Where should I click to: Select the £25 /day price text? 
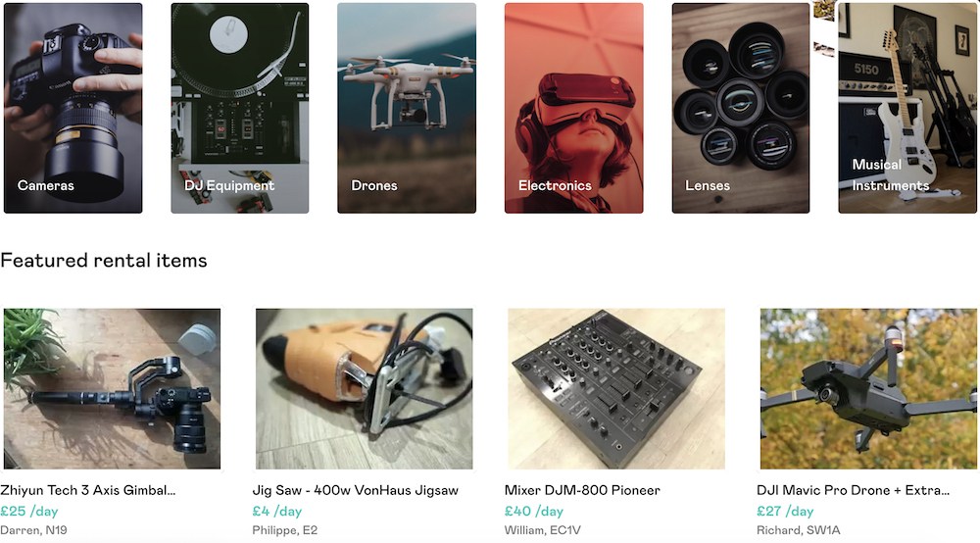[28, 511]
